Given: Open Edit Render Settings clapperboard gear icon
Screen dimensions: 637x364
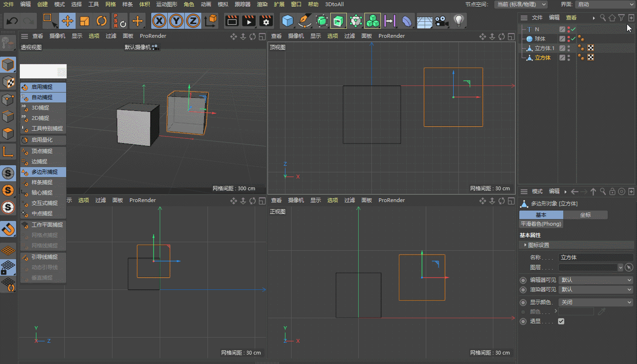Looking at the screenshot, I should 267,21.
